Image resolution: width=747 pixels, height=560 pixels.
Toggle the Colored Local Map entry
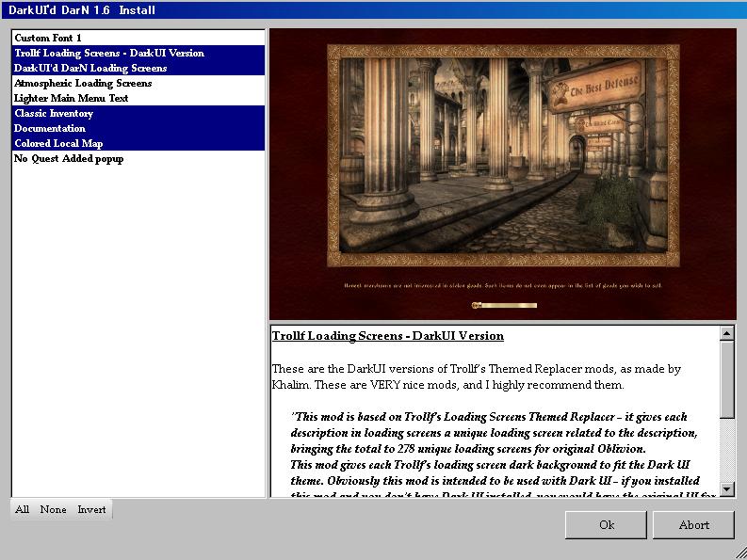coord(138,143)
